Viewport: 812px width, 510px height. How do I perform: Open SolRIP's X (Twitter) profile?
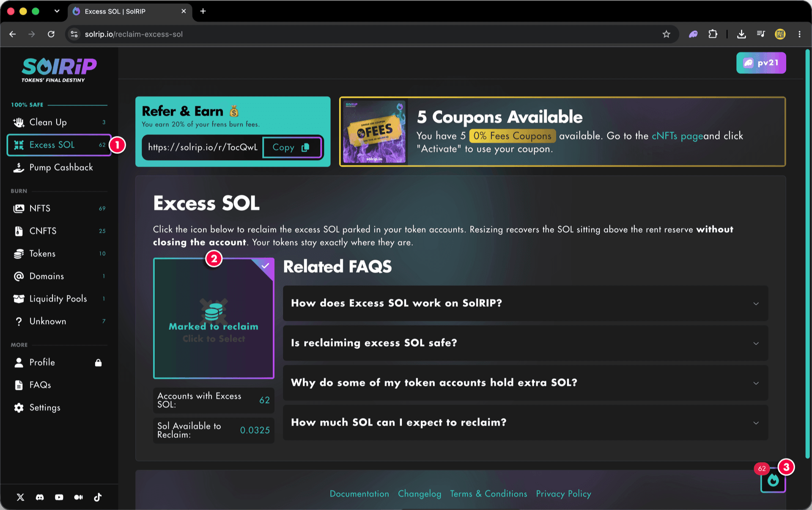coord(20,497)
